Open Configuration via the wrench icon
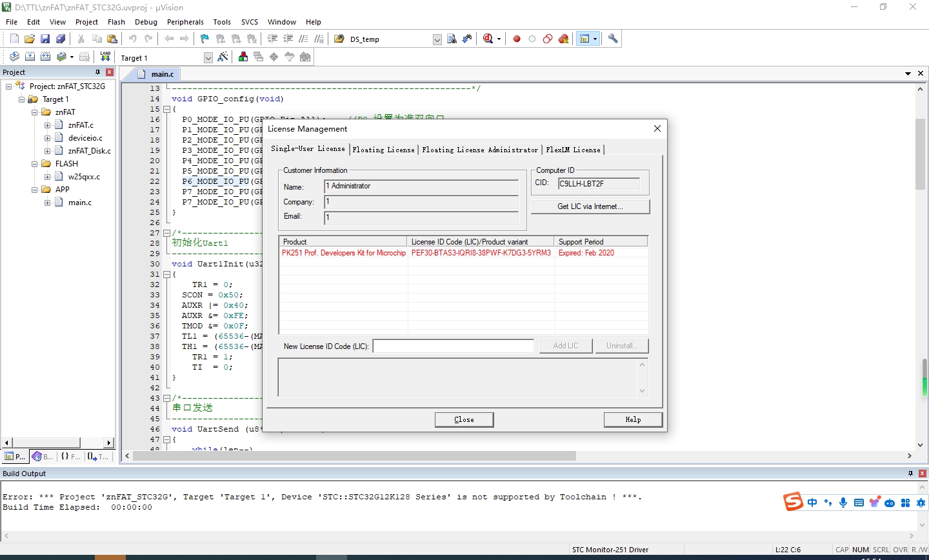Viewport: 929px width, 560px height. coord(613,39)
